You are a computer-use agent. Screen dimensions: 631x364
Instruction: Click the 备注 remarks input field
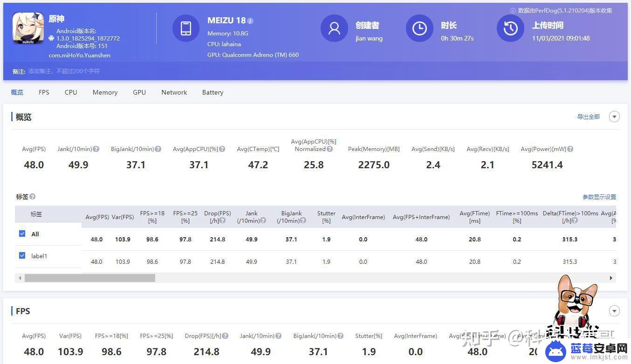[x=64, y=71]
